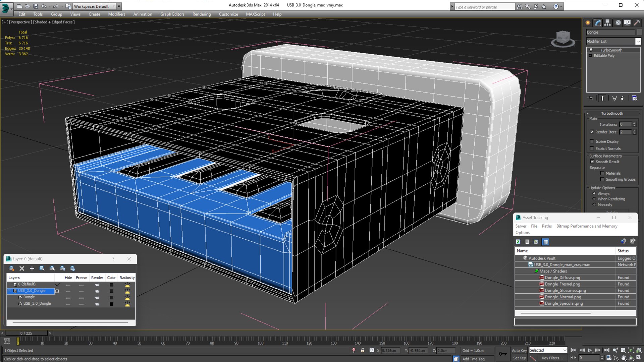Open the Rendering menu
This screenshot has width=644, height=362.
[x=201, y=14]
